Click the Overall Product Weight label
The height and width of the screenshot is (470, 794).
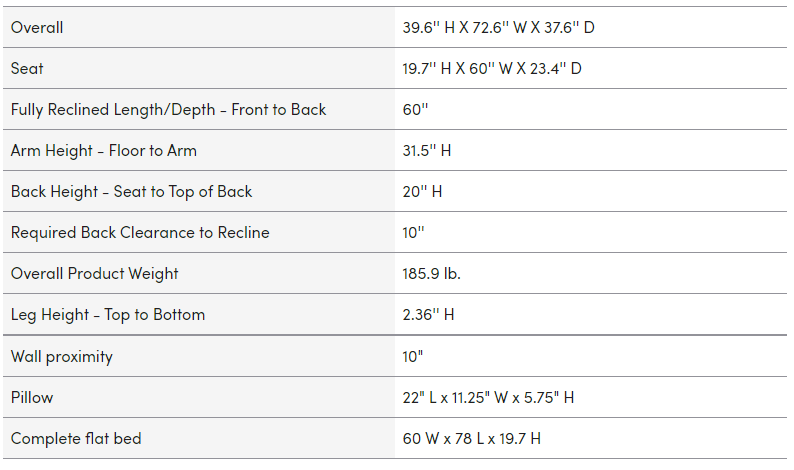[x=95, y=274]
